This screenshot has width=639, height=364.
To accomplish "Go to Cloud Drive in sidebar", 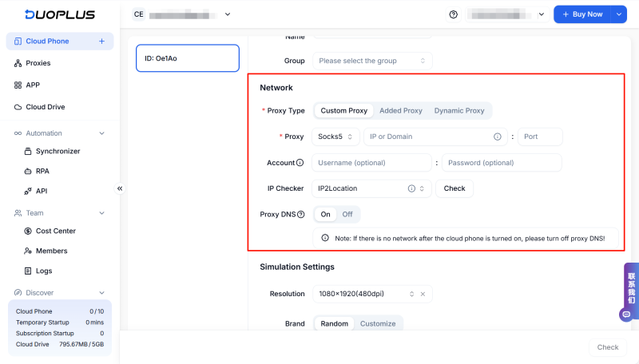I will (45, 107).
